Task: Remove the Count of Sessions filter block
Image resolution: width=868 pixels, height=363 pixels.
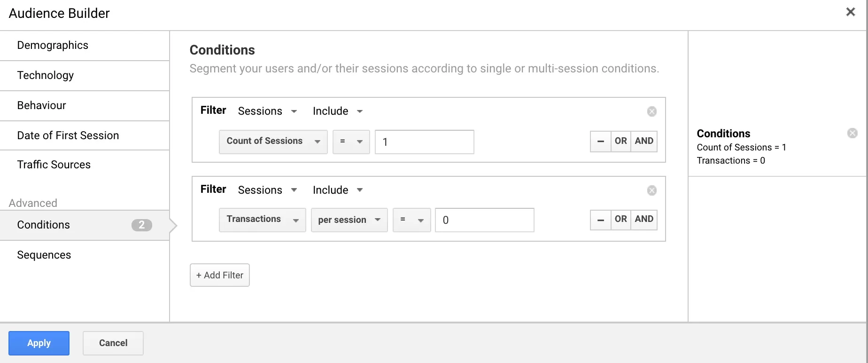Action: [651, 111]
